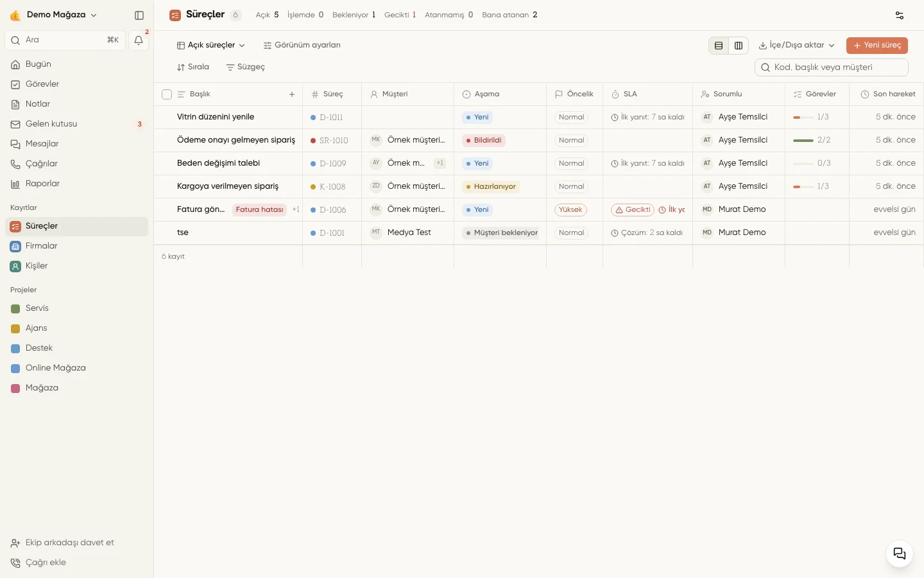Image resolution: width=924 pixels, height=578 pixels.
Task: Switch to board column view layout
Action: tap(739, 46)
